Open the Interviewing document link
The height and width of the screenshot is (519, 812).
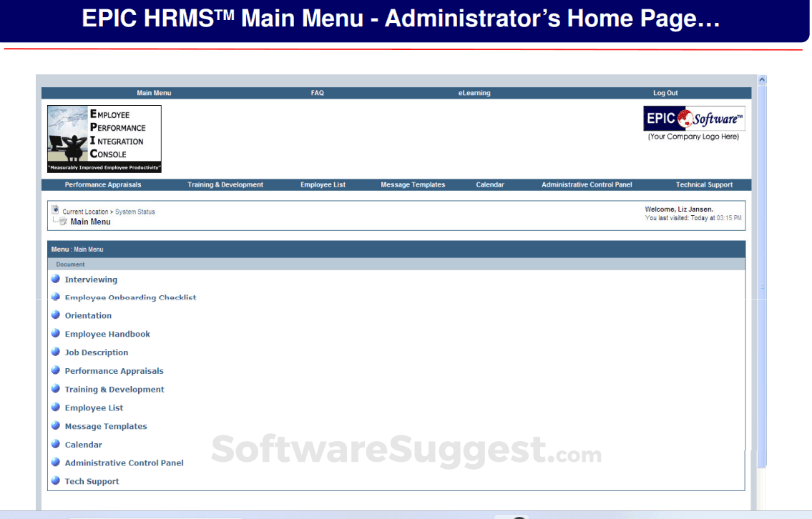point(91,280)
